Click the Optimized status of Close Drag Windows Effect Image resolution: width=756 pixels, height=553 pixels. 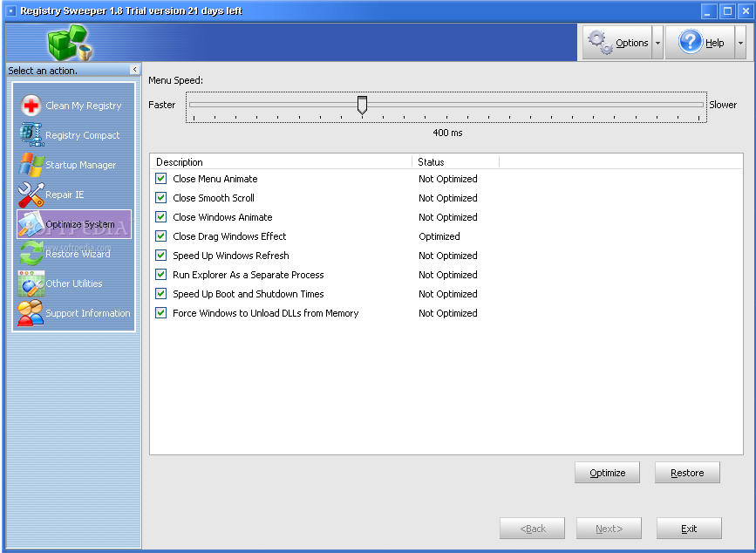439,236
